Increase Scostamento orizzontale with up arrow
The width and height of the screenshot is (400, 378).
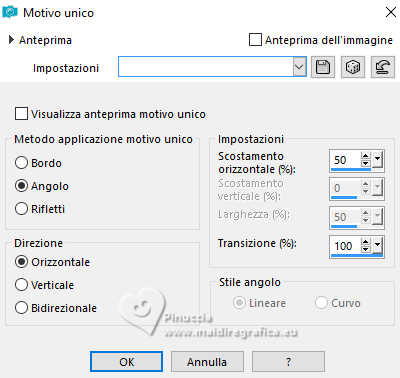click(366, 156)
